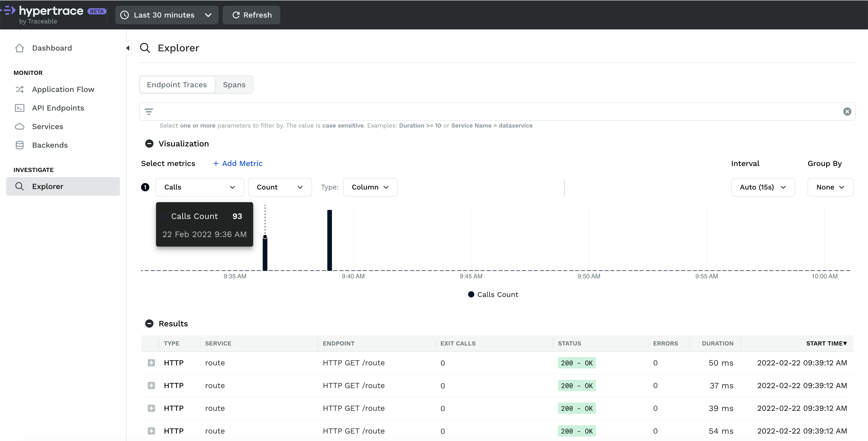Open the API Endpoints terminal icon
868x441 pixels.
(20, 108)
